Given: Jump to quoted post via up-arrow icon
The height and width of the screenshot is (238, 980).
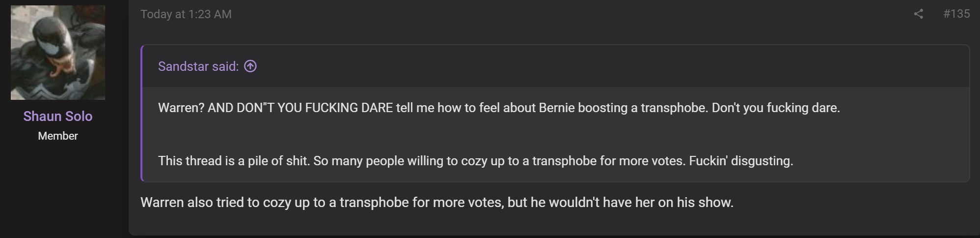Looking at the screenshot, I should tap(250, 66).
